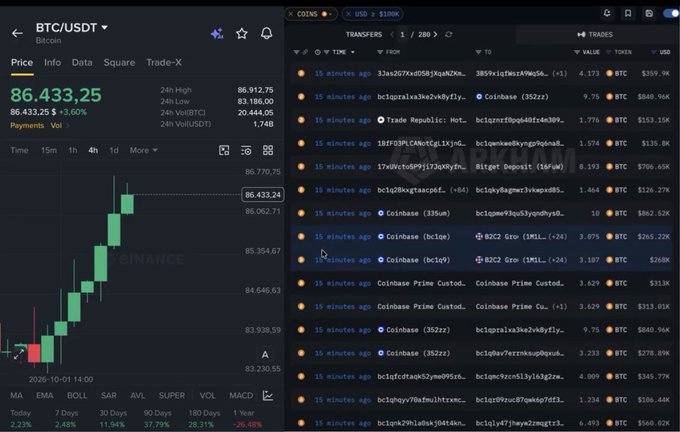Switch to the TRADES tab
Viewport: 680px width, 432px height.
[x=595, y=34]
